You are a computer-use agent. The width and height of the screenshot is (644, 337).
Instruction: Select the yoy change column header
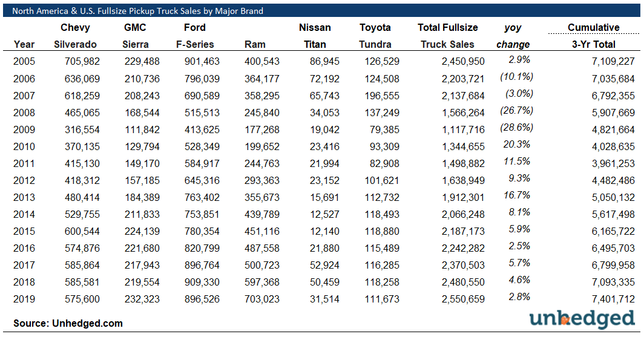[x=513, y=36]
